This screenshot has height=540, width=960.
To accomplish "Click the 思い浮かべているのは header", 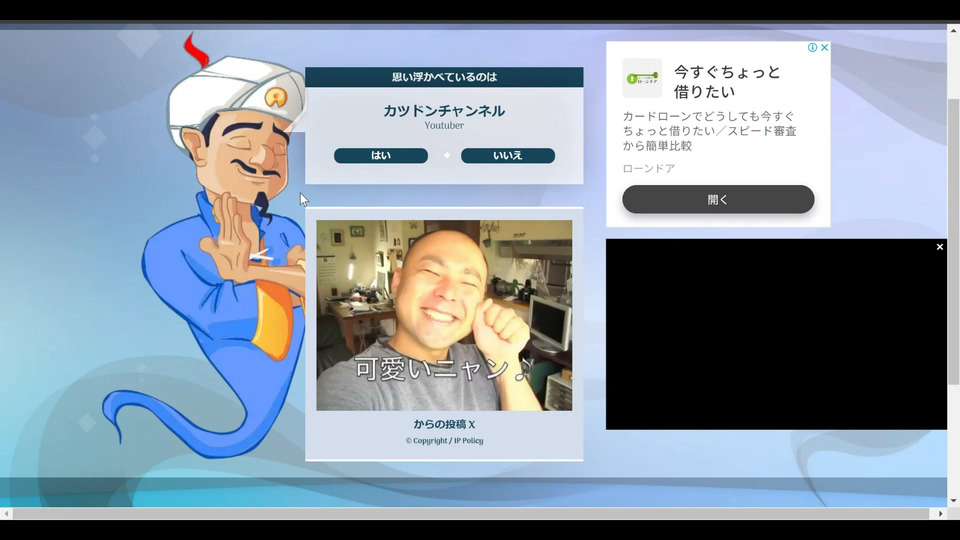I will [x=444, y=77].
